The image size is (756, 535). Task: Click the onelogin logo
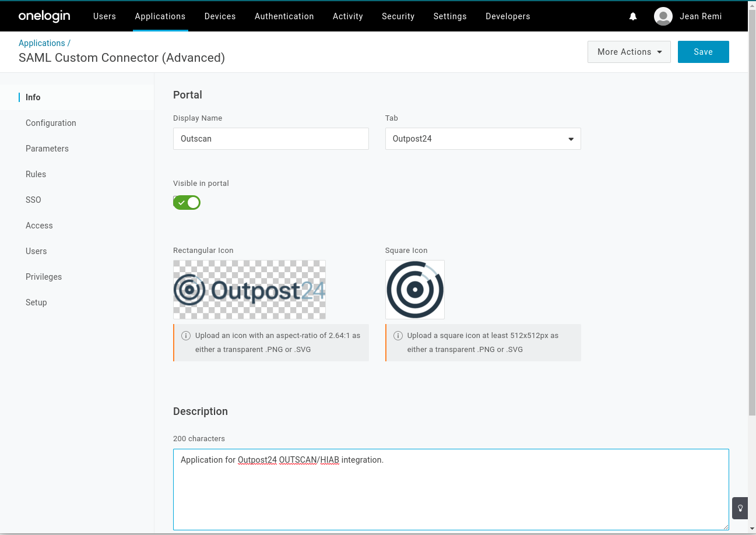click(x=44, y=16)
